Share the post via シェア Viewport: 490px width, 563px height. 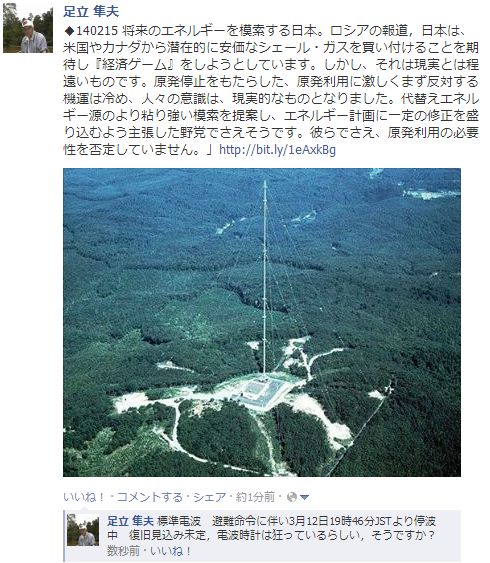(x=210, y=497)
